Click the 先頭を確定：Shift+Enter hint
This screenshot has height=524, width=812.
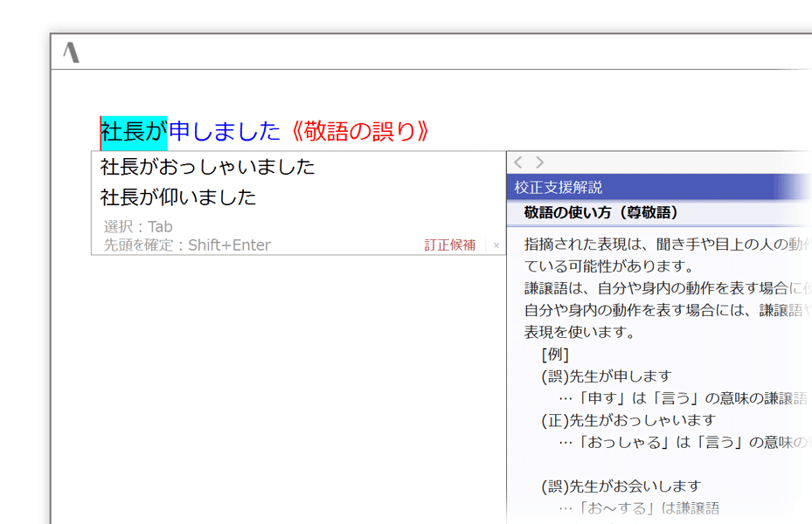[x=187, y=245]
